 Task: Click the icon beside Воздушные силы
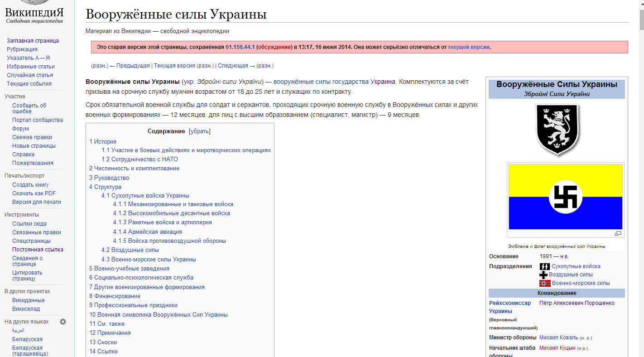[x=543, y=275]
